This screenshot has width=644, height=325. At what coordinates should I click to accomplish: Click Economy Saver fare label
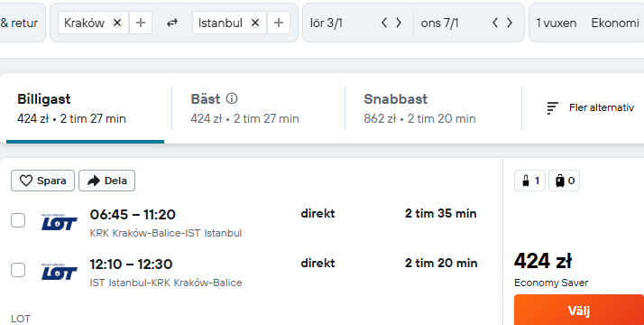point(551,283)
